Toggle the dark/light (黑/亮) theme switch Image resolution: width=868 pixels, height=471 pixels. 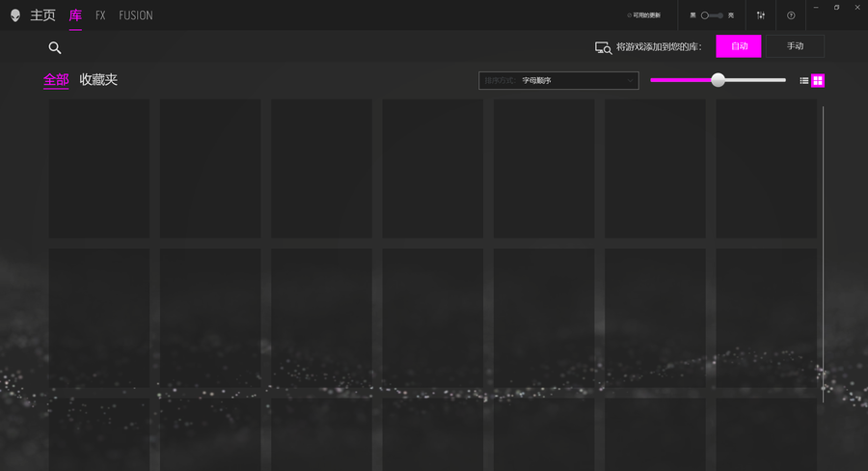click(712, 15)
